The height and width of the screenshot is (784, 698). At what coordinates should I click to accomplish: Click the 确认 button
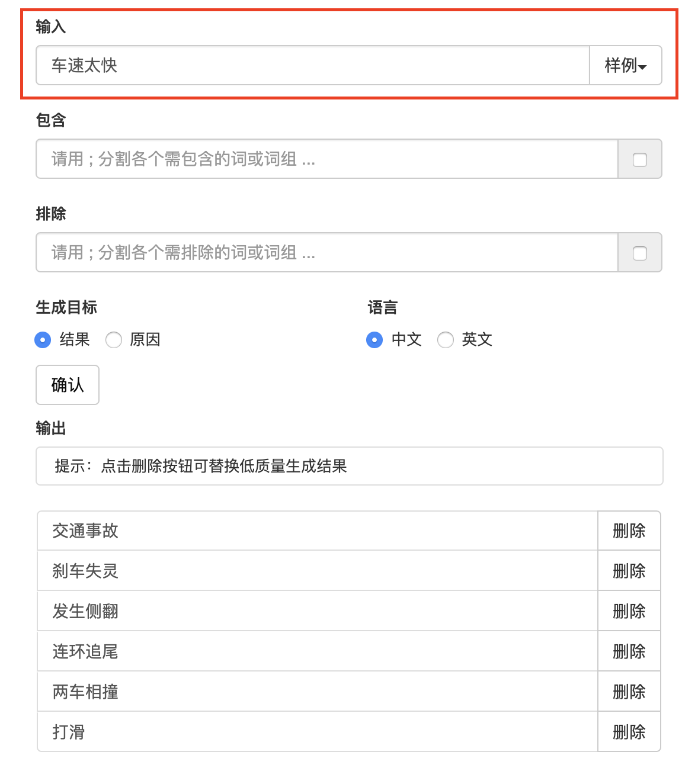point(68,385)
